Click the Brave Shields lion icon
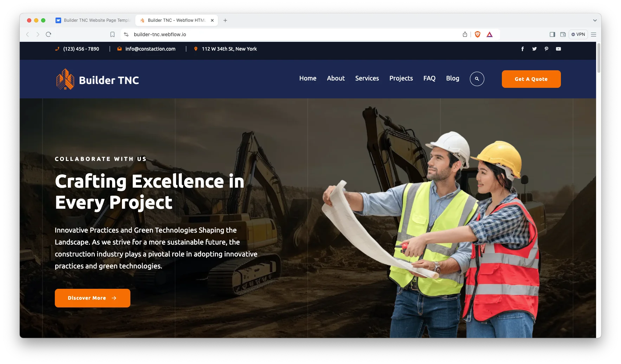 tap(478, 34)
